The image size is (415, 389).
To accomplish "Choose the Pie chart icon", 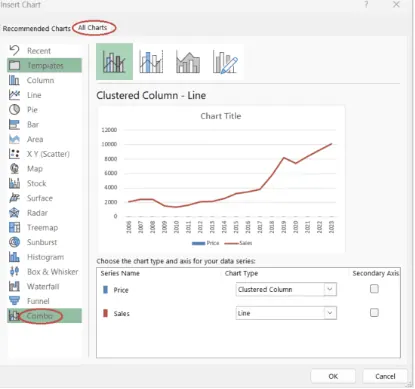I will coord(14,109).
